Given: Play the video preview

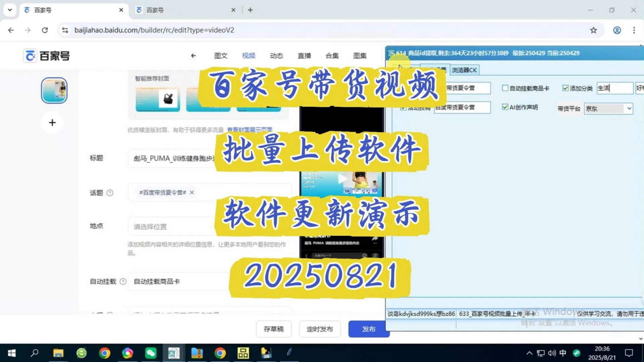Looking at the screenshot, I should click(342, 179).
